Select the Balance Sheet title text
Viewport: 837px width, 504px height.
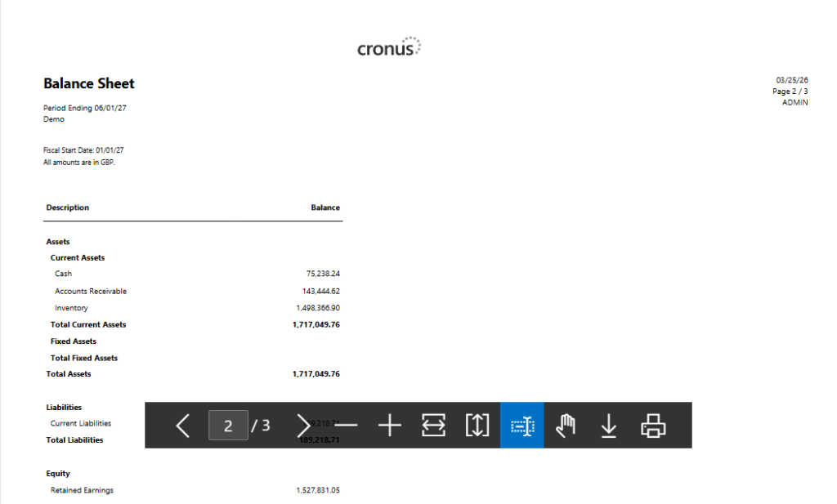(x=88, y=83)
